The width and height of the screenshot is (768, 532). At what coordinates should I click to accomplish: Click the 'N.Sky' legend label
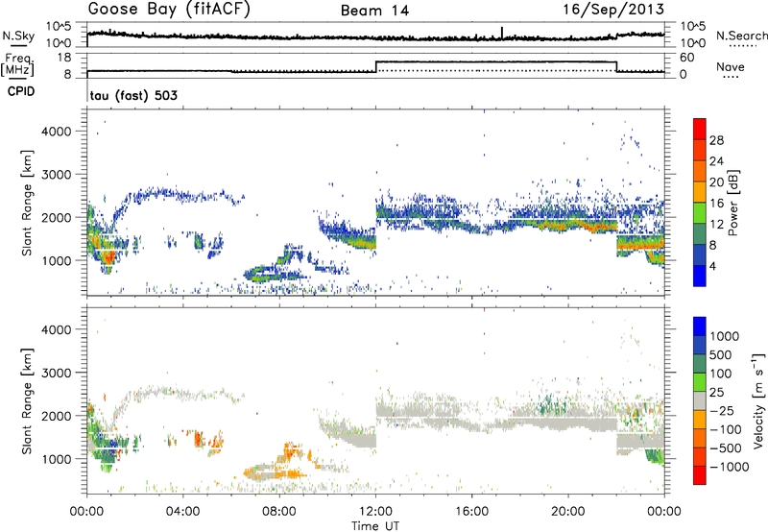[18, 36]
